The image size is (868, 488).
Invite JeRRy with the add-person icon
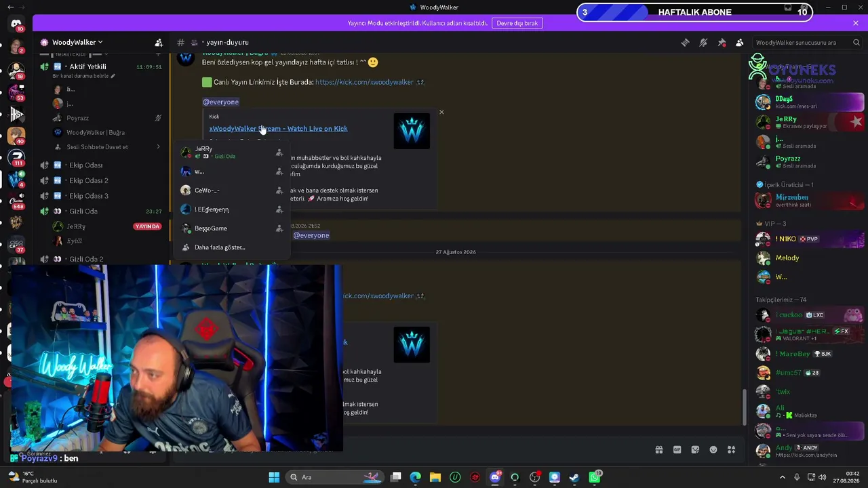[x=279, y=152]
